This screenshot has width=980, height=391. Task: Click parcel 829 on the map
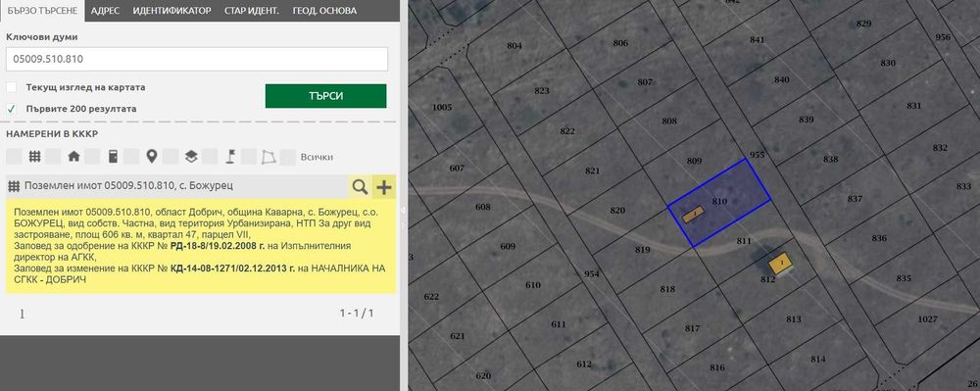pos(863,24)
